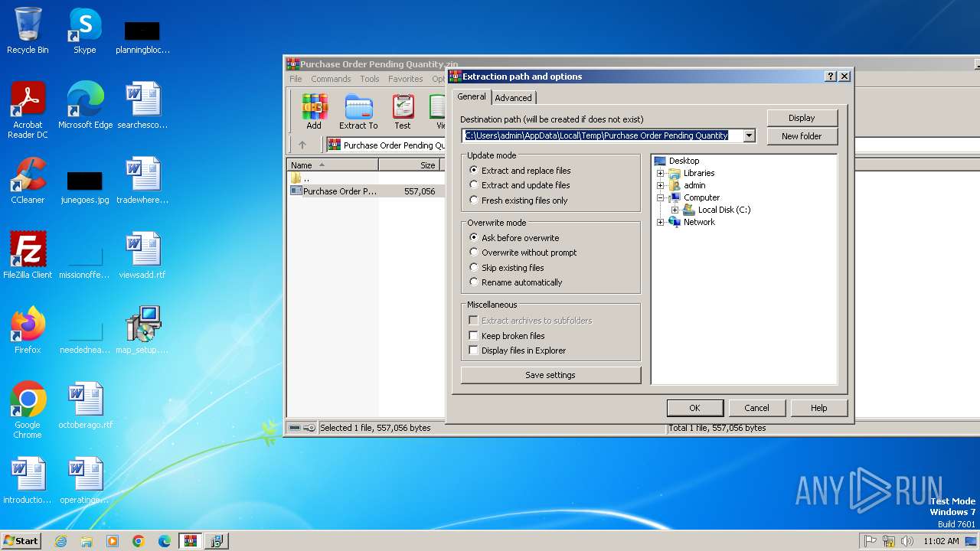Viewport: 980px width, 551px height.
Task: Click the Start button
Action: (x=21, y=541)
